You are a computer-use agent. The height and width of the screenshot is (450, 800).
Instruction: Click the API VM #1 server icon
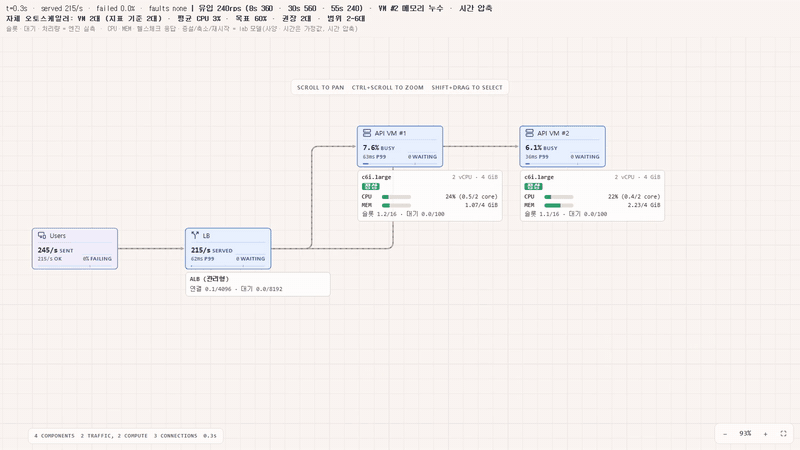tap(367, 133)
